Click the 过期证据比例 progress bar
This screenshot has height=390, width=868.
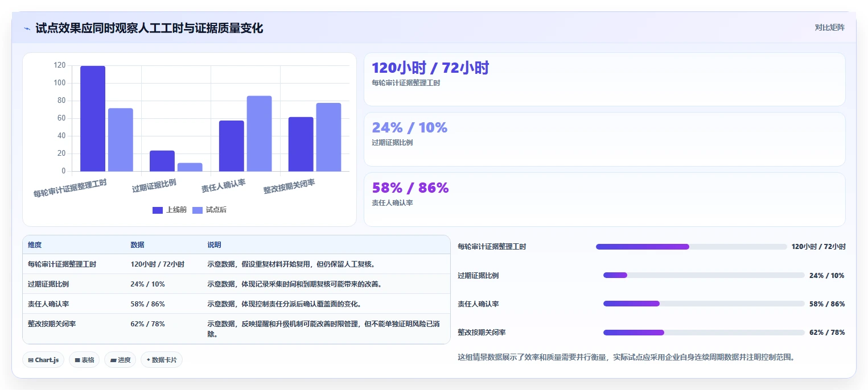[x=704, y=275]
